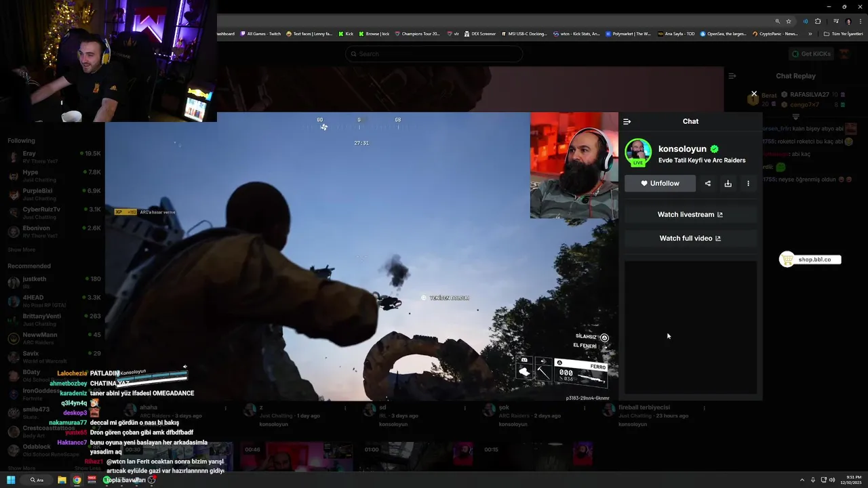
Task: Download the clip via download icon
Action: (x=728, y=183)
